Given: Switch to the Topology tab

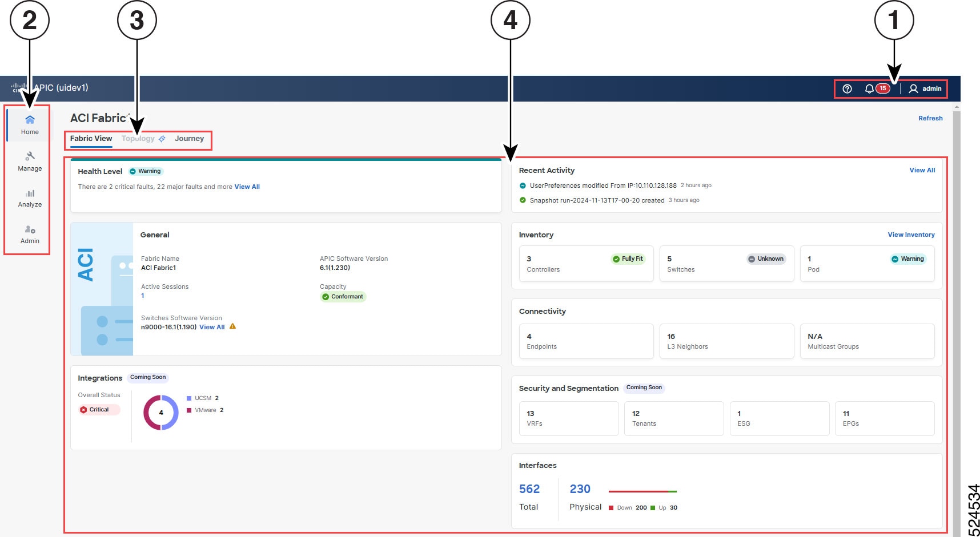Looking at the screenshot, I should point(138,139).
